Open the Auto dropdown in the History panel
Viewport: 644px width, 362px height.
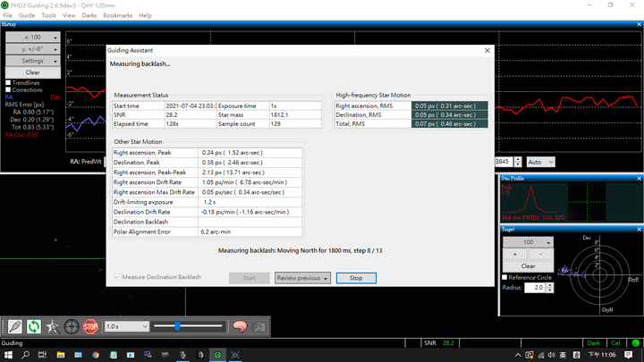540,162
